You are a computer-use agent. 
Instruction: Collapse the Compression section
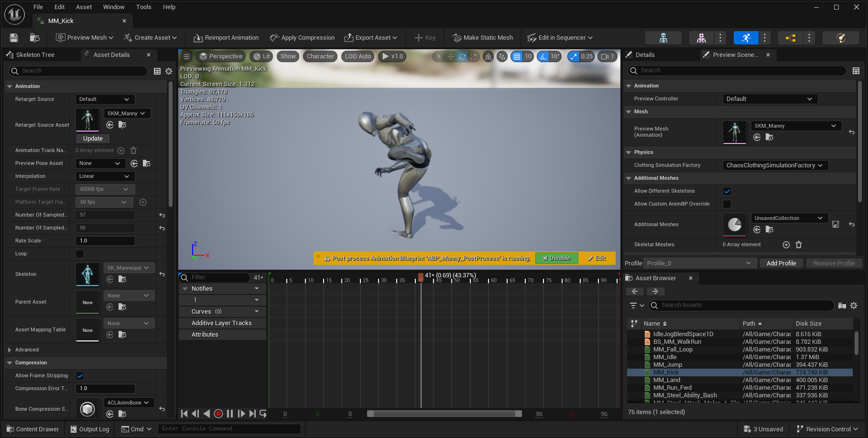10,363
